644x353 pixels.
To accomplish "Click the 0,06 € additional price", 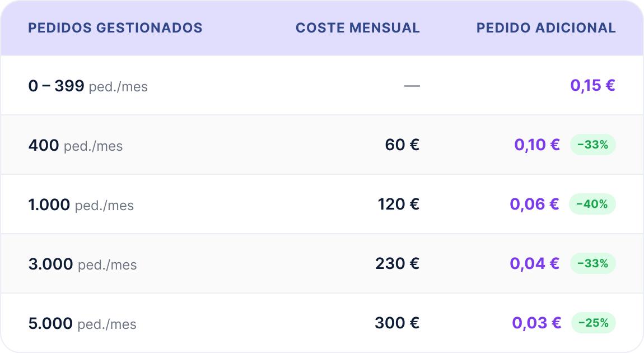I will click(x=534, y=205).
